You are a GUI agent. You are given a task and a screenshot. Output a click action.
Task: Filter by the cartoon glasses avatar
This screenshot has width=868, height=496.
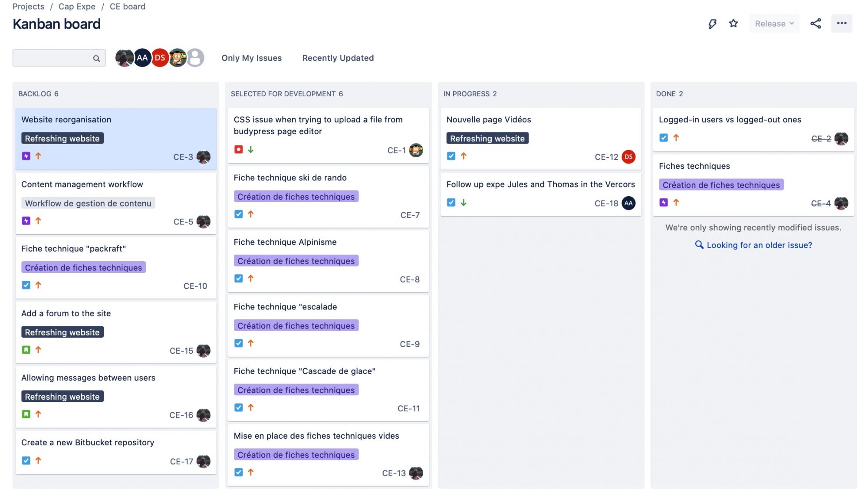point(178,58)
